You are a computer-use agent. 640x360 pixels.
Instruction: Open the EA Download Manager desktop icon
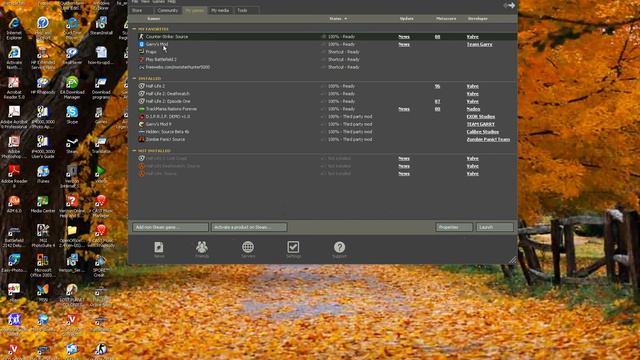[x=72, y=82]
